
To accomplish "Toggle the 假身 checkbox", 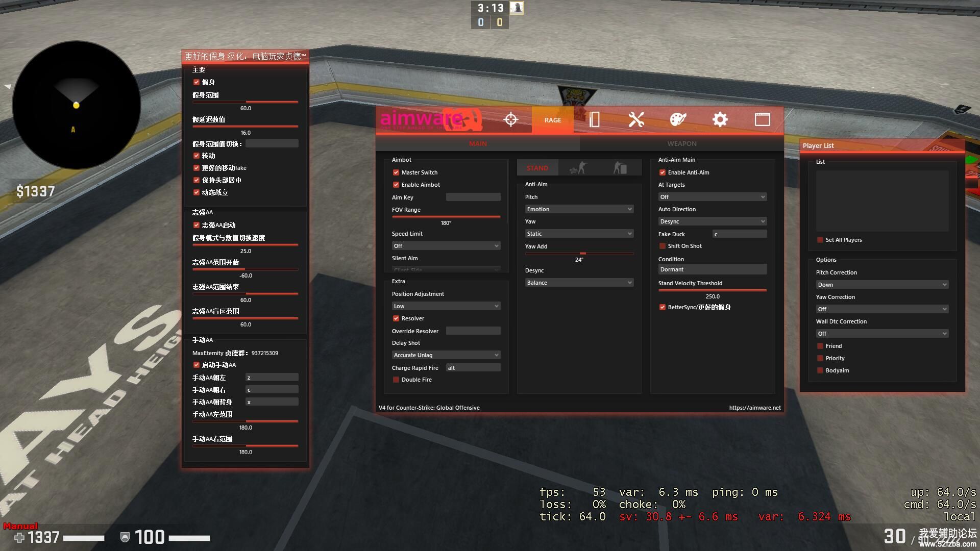I will point(196,82).
